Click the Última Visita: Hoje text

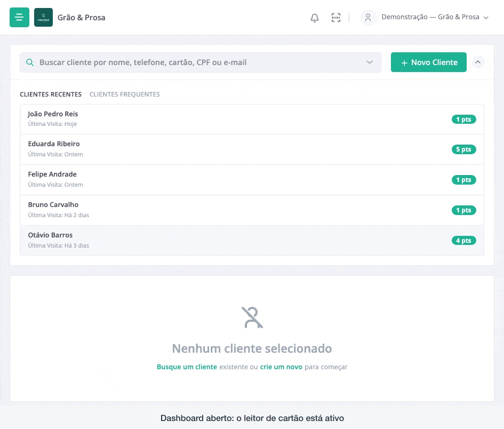tap(52, 124)
